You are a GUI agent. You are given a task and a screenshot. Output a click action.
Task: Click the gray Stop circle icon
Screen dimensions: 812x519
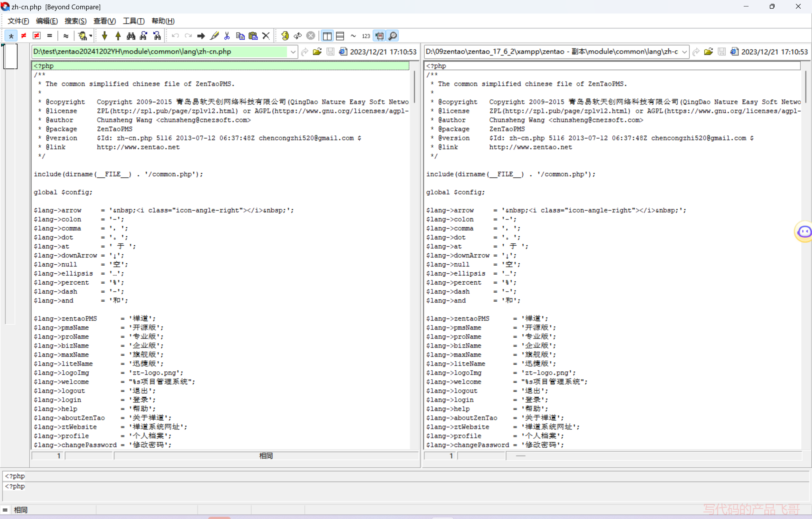pos(311,36)
